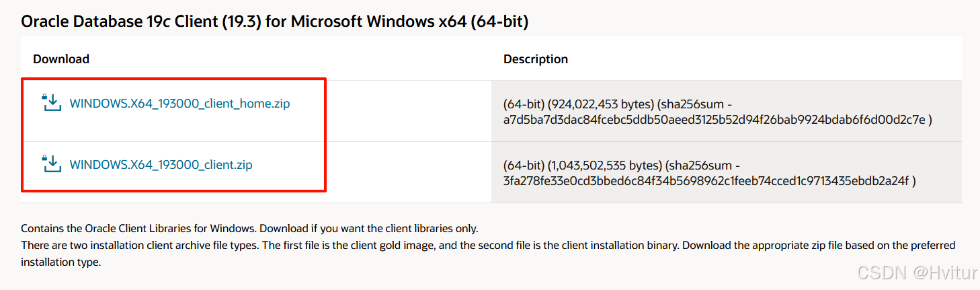Select the Oracle Database 19c Client heading
Viewport: 980px width, 290px height.
coord(275,22)
